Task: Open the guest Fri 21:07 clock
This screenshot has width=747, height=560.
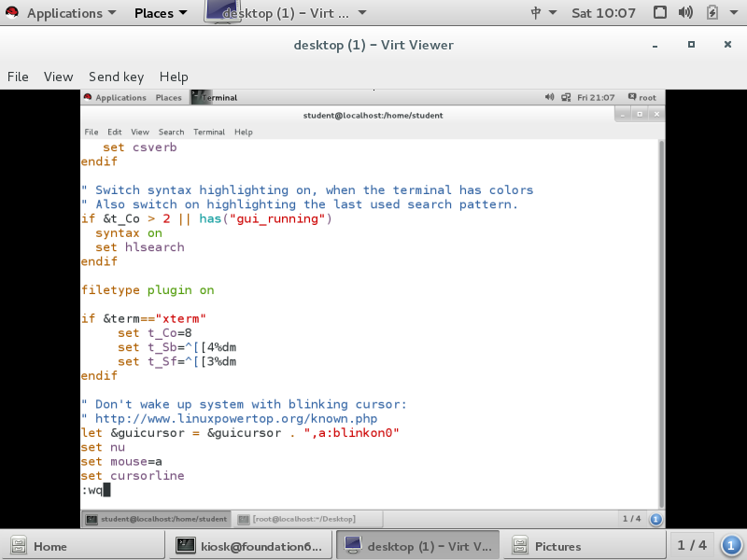Action: [x=596, y=98]
